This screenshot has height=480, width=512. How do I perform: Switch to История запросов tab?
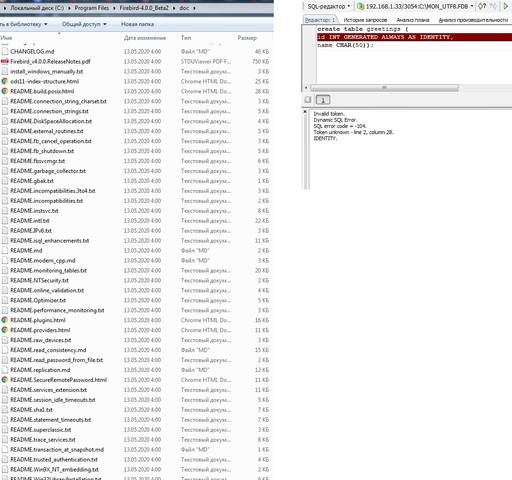(x=365, y=20)
